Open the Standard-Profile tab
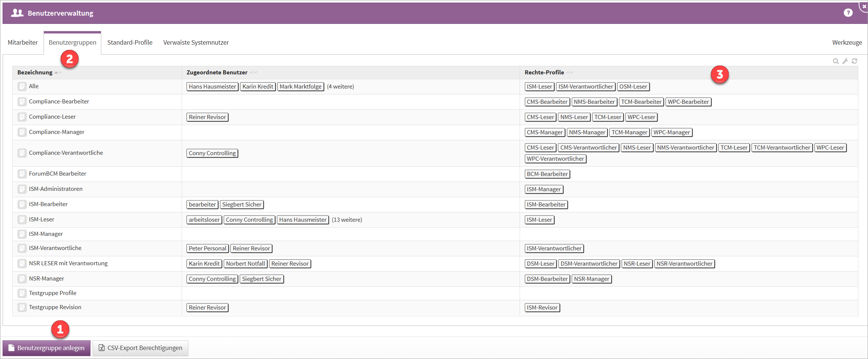Image resolution: width=868 pixels, height=359 pixels. point(130,42)
